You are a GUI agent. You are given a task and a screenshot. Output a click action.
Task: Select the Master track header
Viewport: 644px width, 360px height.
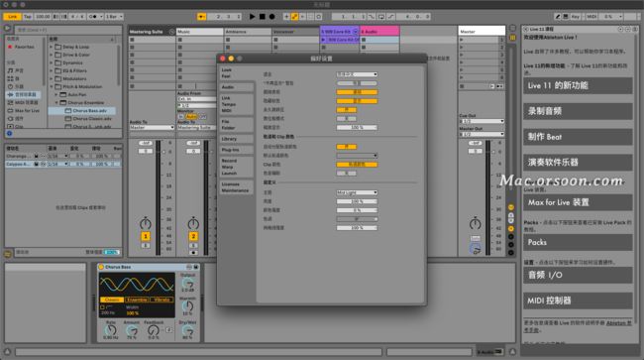pos(482,31)
